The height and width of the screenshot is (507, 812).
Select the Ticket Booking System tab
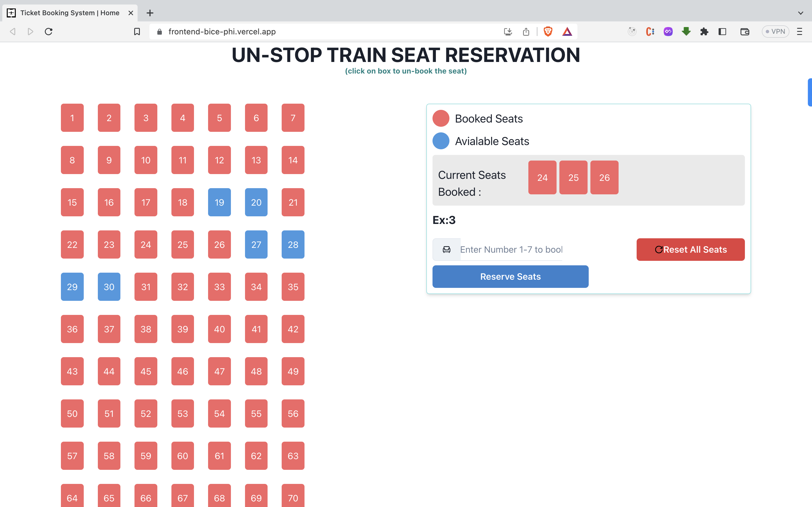click(x=67, y=13)
